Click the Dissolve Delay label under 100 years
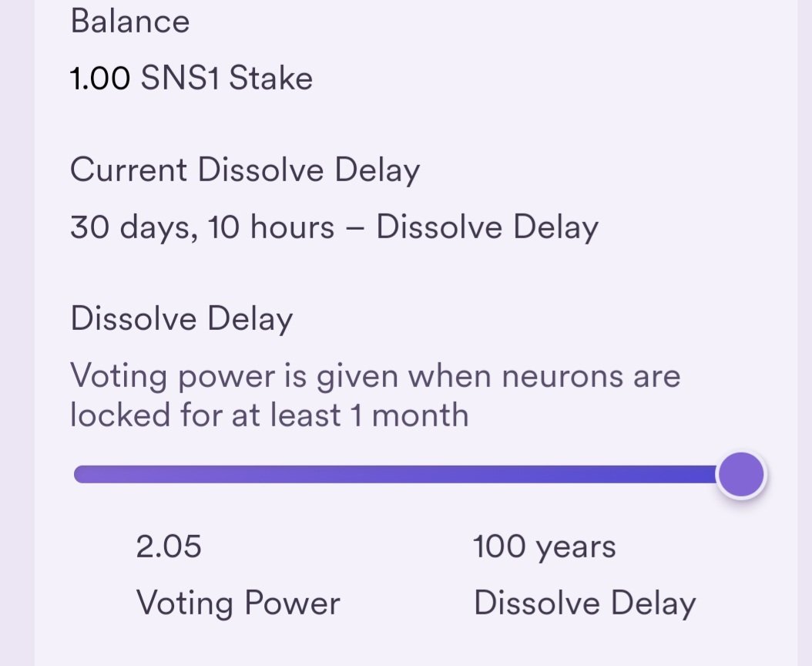812x666 pixels. [585, 604]
